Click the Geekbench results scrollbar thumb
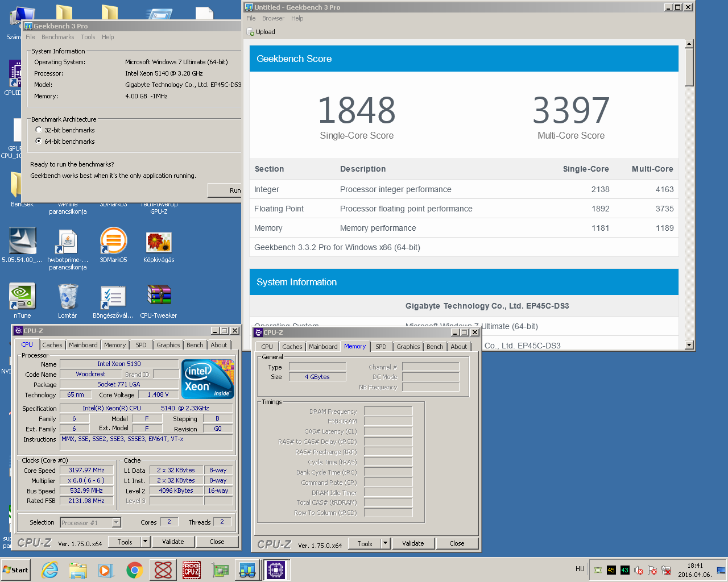728x582 pixels. [x=689, y=67]
